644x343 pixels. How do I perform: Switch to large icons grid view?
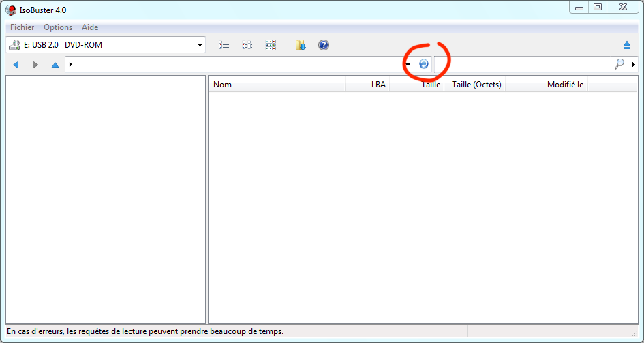271,45
